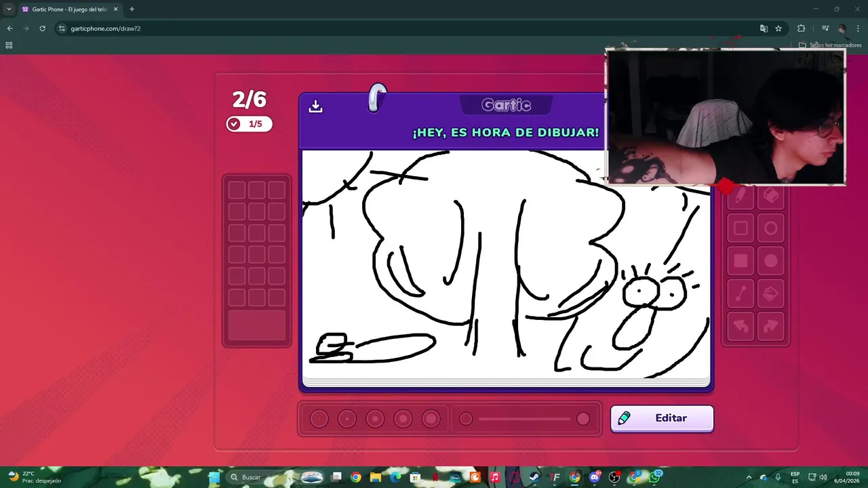Click the opacity slider right handle
The height and width of the screenshot is (488, 868).
coord(583,419)
